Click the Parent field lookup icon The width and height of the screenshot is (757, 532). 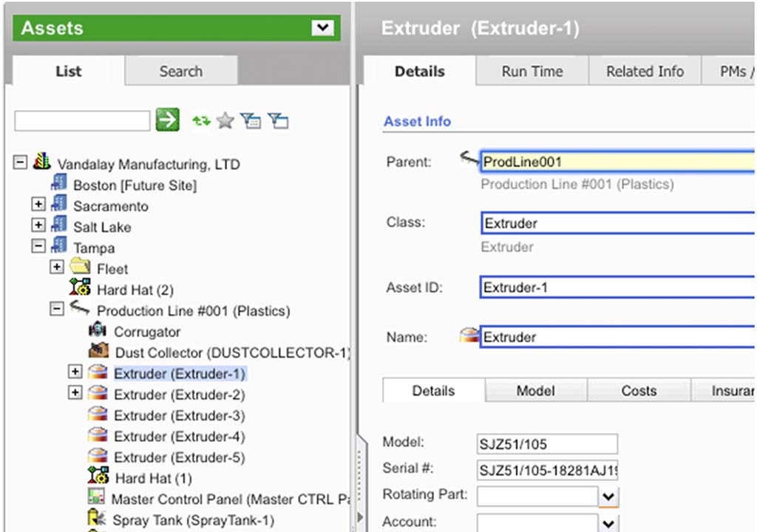point(469,158)
